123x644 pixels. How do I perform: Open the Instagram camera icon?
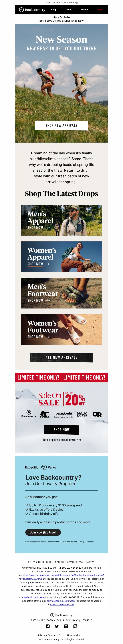(66, 626)
